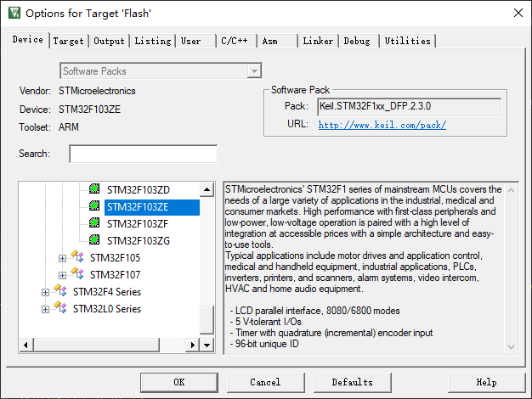Click device tree scroll right arrow

[193, 346]
